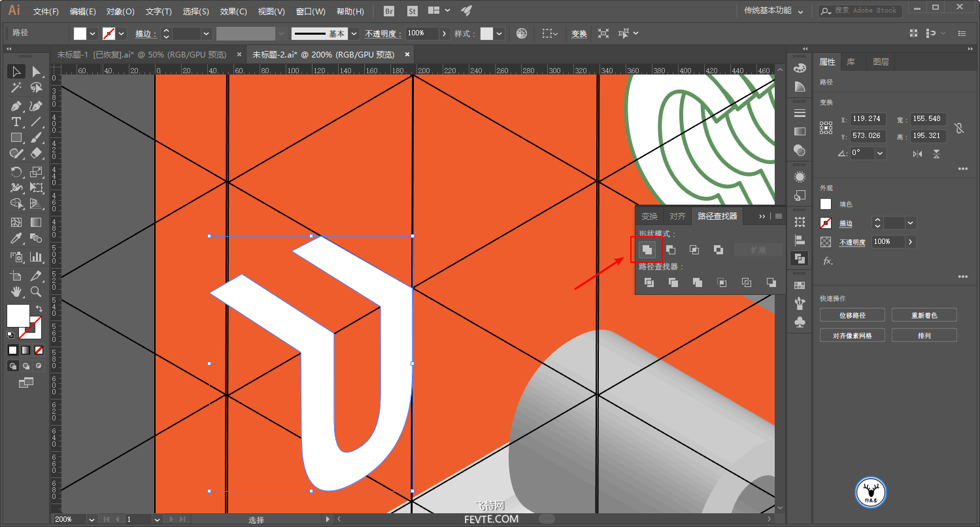980x527 pixels.
Task: Open the 基本 brush definition dropdown
Action: coord(354,33)
